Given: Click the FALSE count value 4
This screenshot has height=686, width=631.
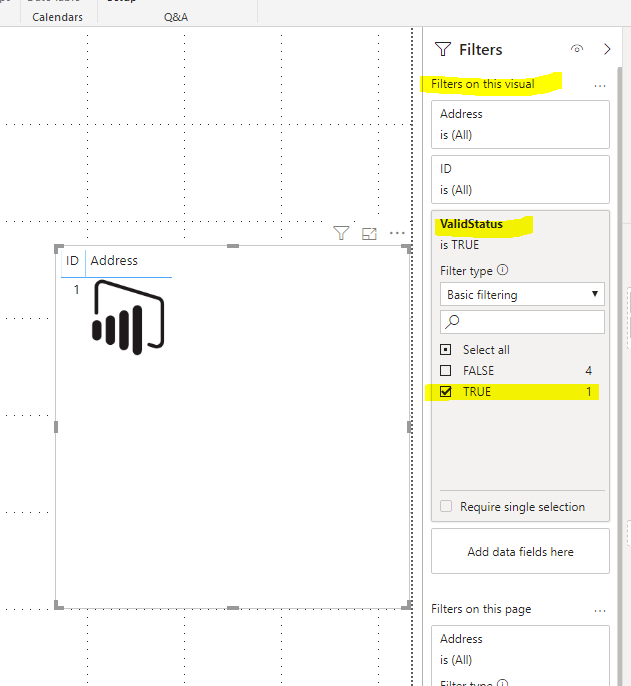Looking at the screenshot, I should 589,371.
